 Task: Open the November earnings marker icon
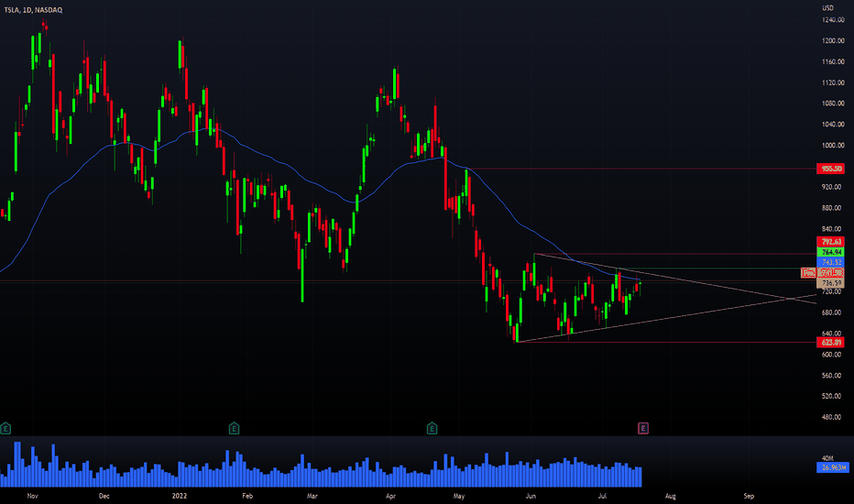pos(5,428)
